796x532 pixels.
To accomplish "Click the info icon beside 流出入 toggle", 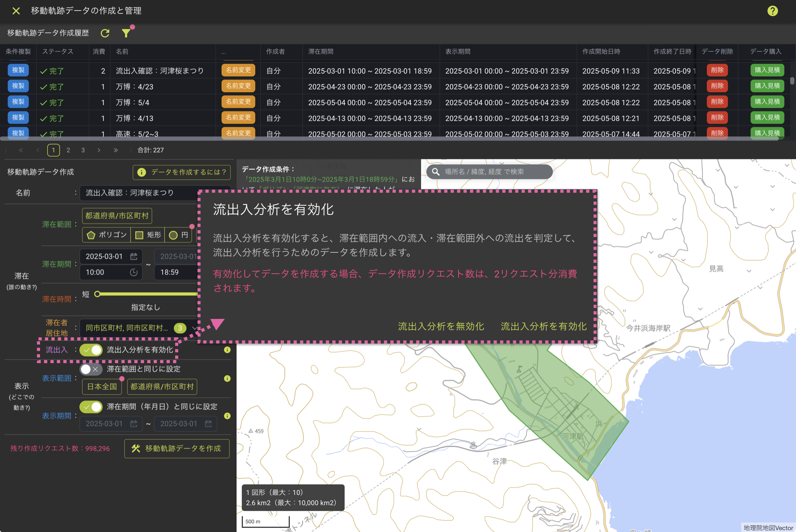I will (227, 350).
